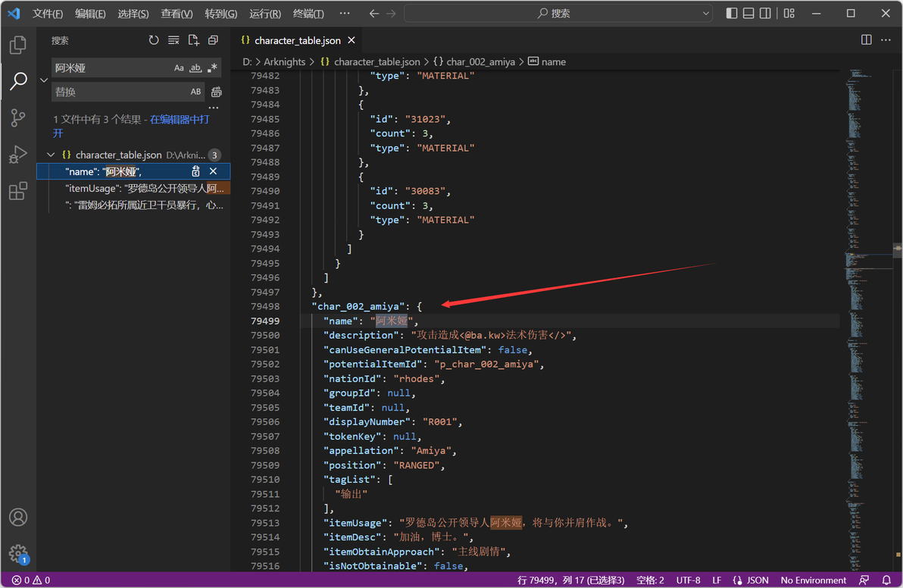Collapse all search results
The width and height of the screenshot is (903, 588).
point(213,40)
